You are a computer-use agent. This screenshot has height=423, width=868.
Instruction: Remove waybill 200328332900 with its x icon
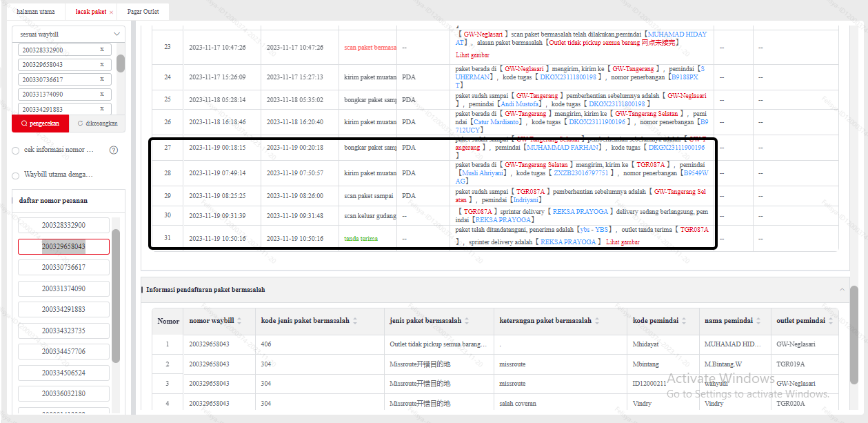point(102,50)
